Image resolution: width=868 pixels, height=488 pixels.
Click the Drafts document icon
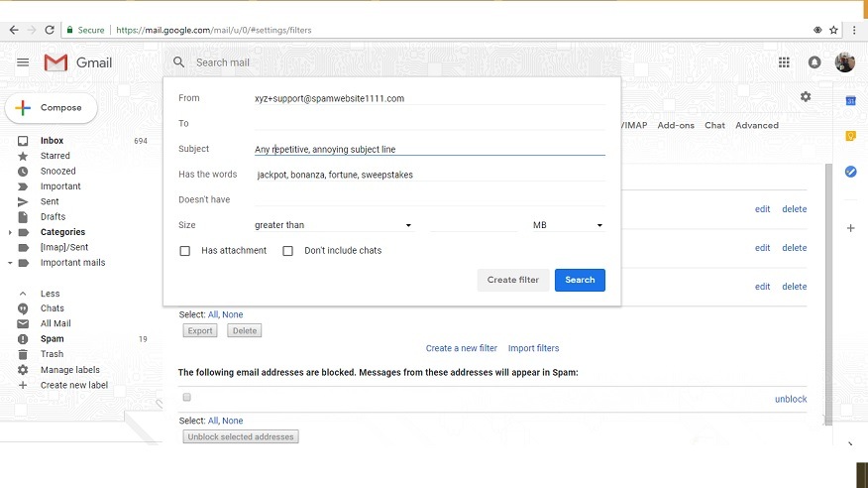[23, 216]
